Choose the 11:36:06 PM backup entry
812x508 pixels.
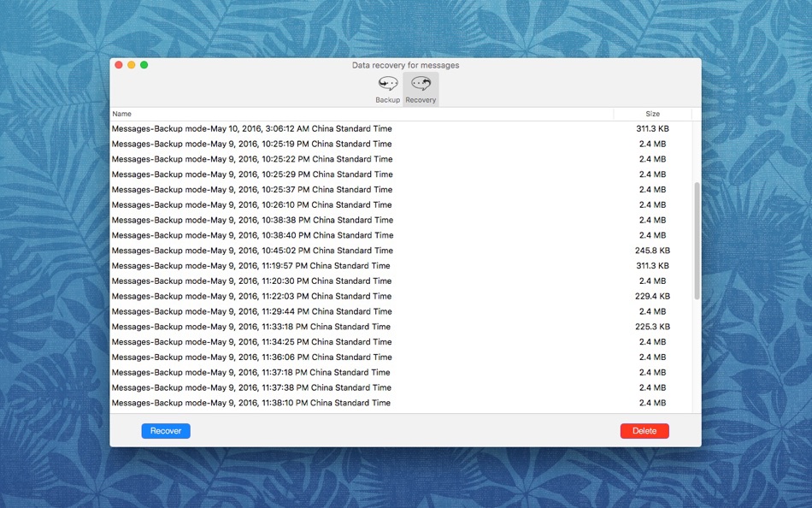pyautogui.click(x=402, y=357)
